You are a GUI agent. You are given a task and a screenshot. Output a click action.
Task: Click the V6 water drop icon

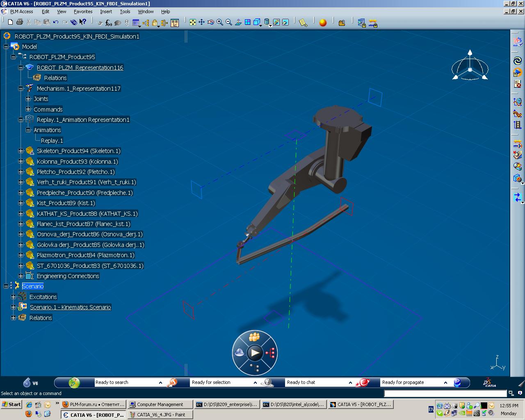tap(27, 382)
